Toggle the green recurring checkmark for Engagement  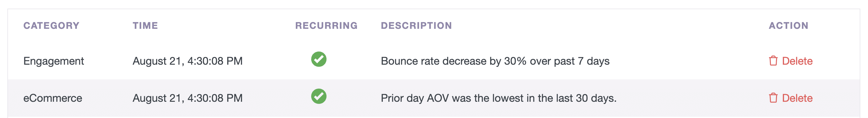(x=319, y=59)
